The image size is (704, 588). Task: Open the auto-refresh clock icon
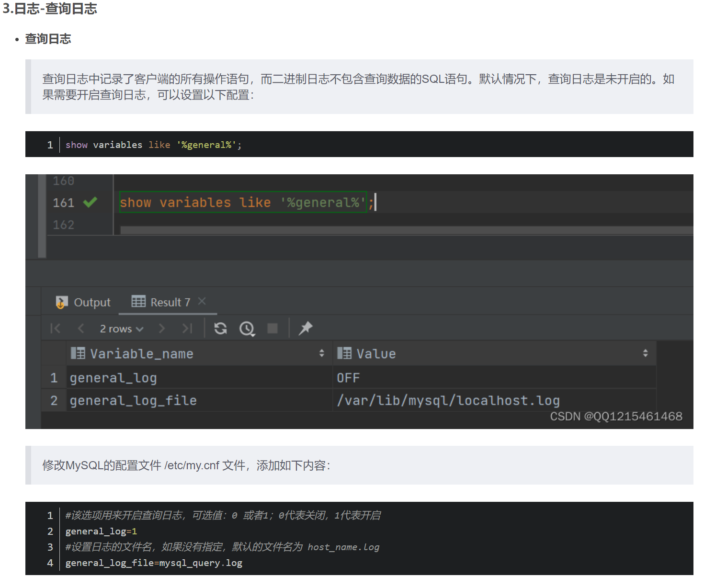tap(247, 328)
